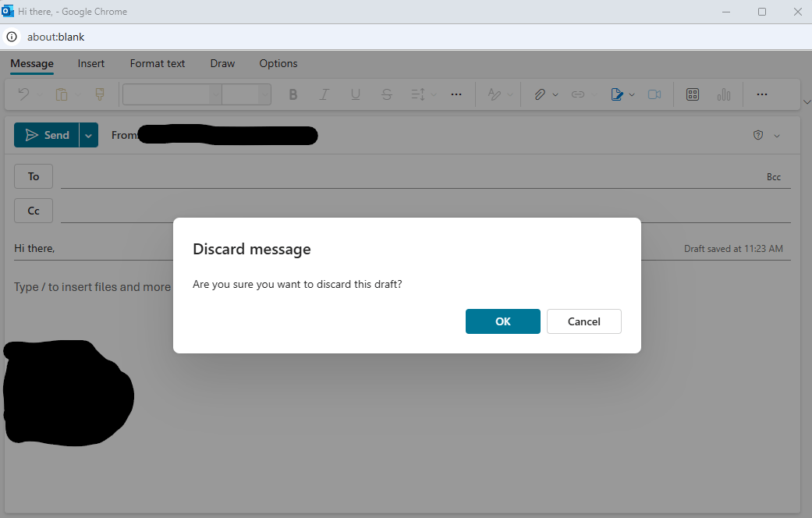Maximize the Chrome window
The height and width of the screenshot is (518, 812).
(x=762, y=12)
